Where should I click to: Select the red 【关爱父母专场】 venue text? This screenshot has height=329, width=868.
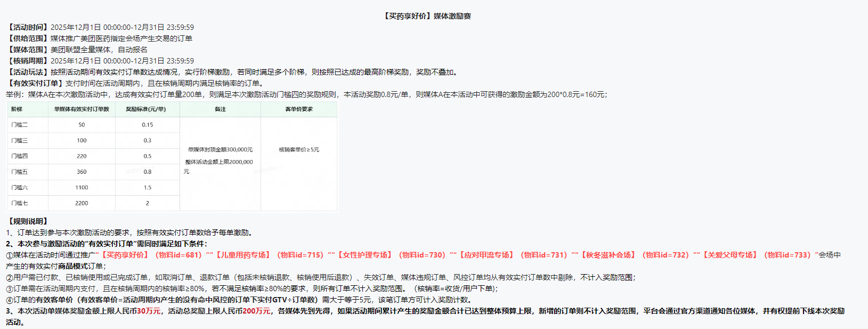coord(729,255)
